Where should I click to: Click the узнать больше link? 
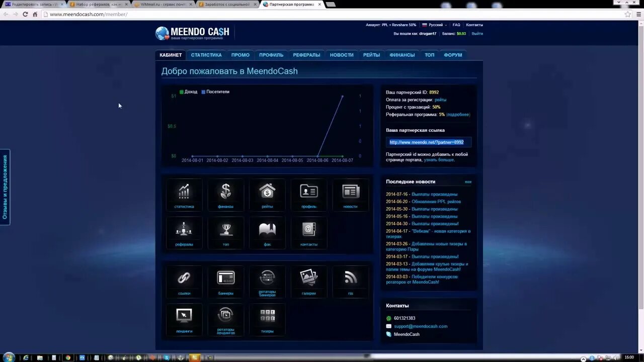(x=439, y=160)
